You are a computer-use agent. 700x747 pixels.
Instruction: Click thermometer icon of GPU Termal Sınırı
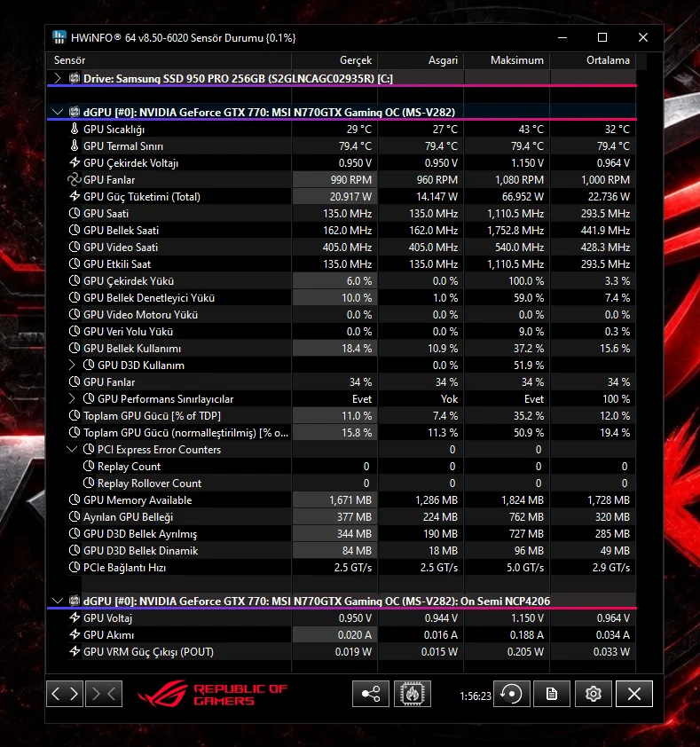click(x=75, y=145)
